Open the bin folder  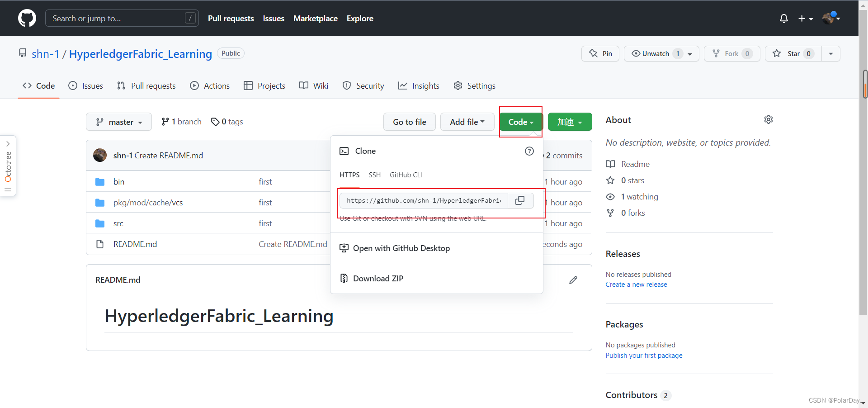[119, 181]
